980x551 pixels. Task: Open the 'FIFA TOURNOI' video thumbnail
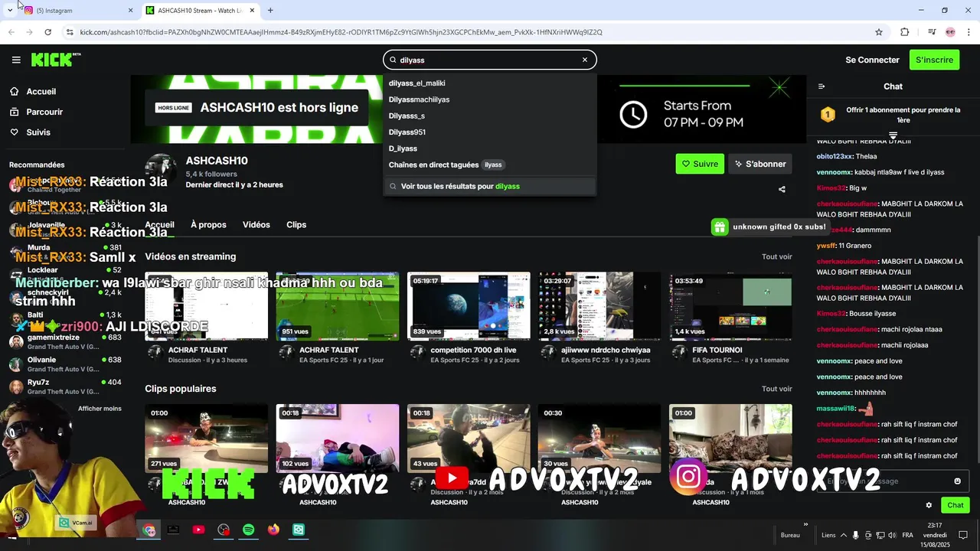730,306
